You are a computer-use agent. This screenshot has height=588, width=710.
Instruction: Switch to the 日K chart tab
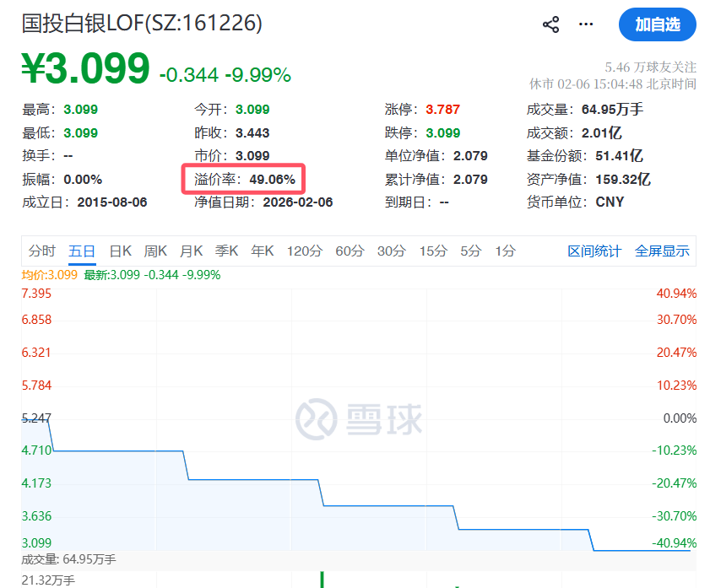coord(121,251)
